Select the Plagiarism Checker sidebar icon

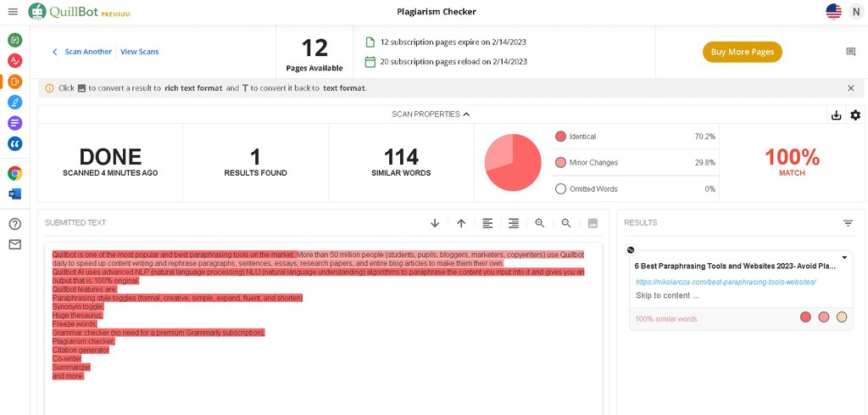(x=15, y=81)
